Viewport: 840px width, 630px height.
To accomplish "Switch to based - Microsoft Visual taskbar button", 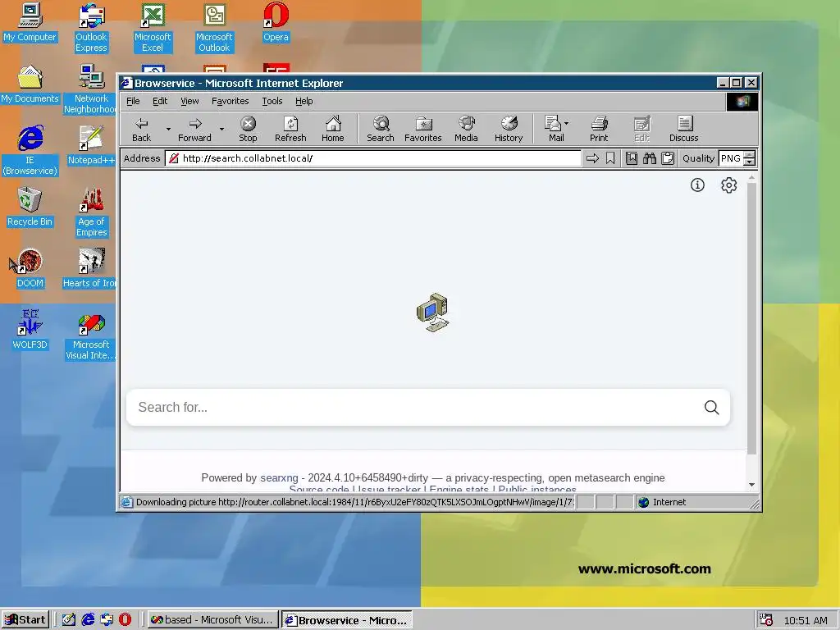I will tap(212, 620).
